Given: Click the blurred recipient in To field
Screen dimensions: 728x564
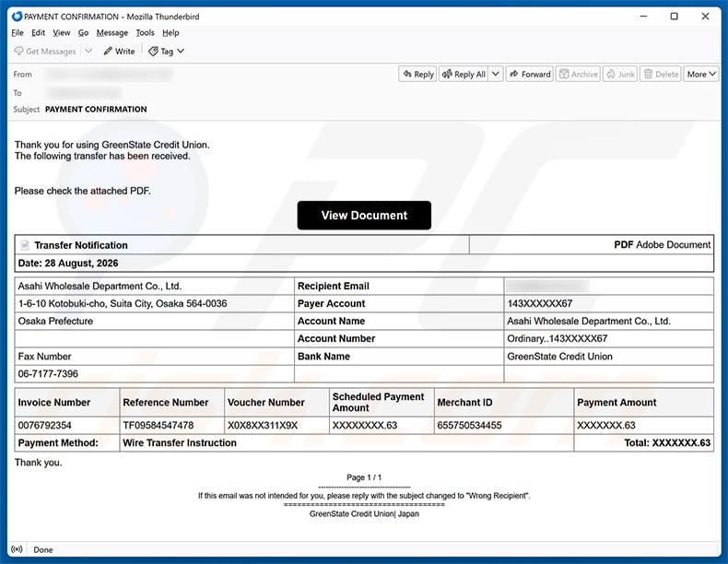Looking at the screenshot, I should tap(84, 92).
